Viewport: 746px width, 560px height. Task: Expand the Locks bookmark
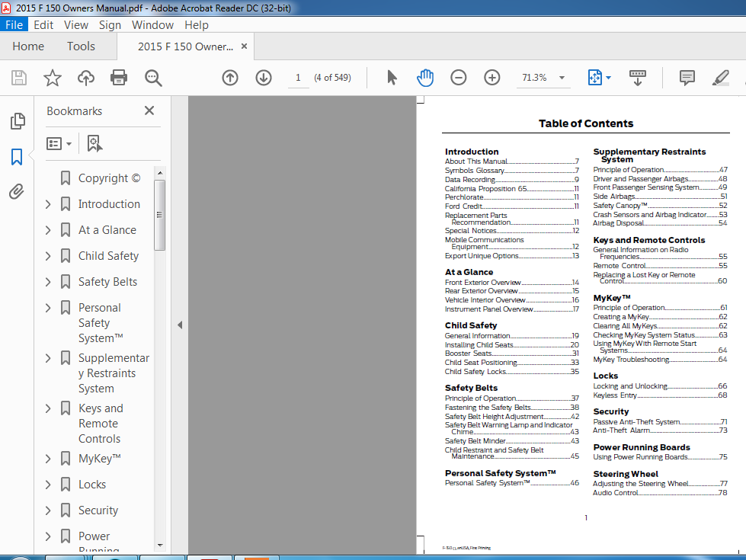[x=48, y=485]
